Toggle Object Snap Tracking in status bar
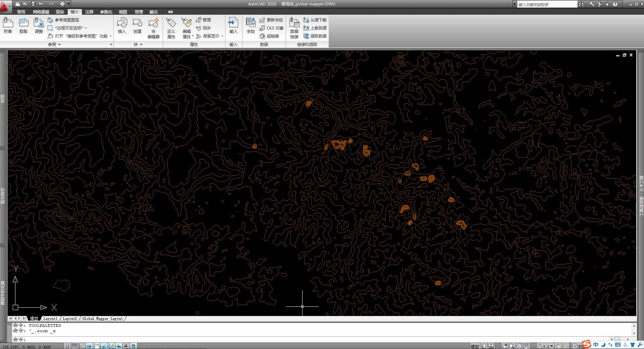The image size is (644, 349). pos(104,346)
